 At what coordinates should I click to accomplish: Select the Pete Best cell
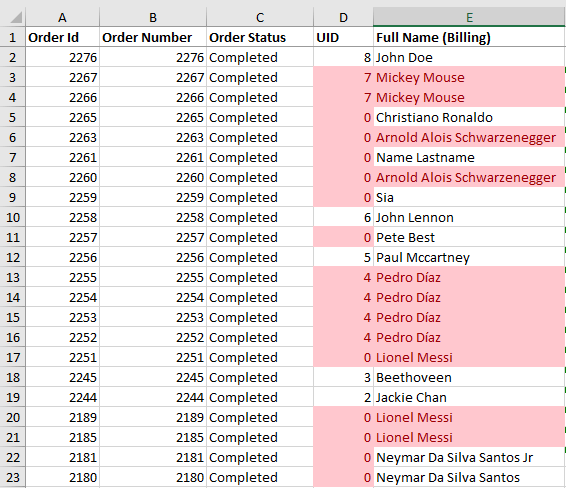pos(469,237)
